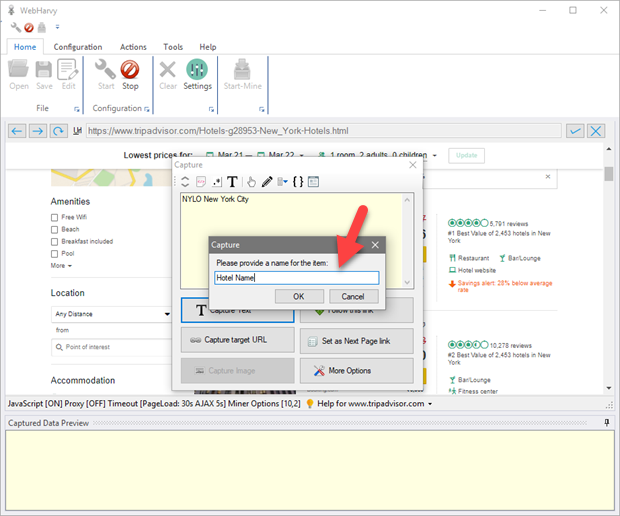Open Settings from the ribbon
620x516 pixels.
click(197, 74)
